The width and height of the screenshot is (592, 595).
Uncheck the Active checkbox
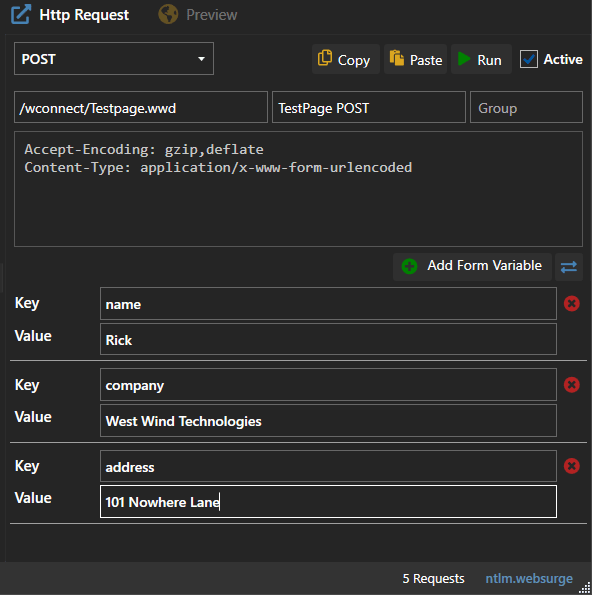click(x=529, y=59)
